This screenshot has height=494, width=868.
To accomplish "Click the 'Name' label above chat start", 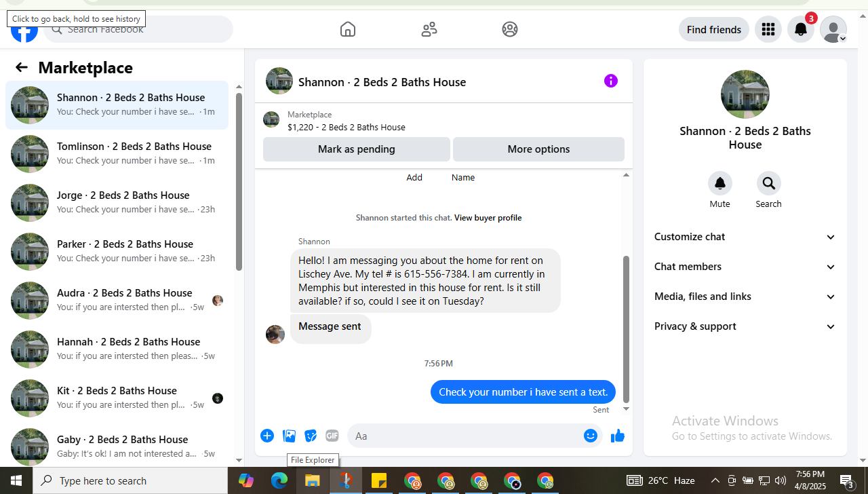I will pos(463,178).
